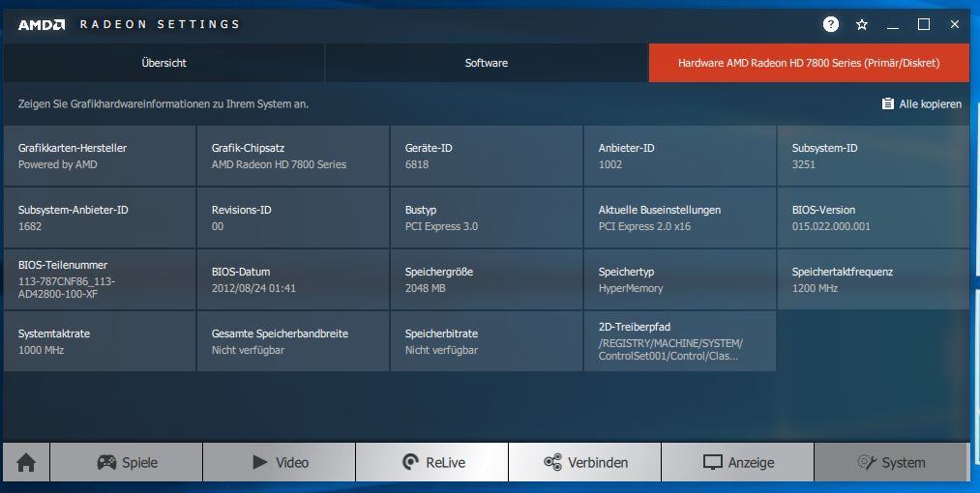Image resolution: width=980 pixels, height=493 pixels.
Task: Click the clipboard icon beside Alle kopieren
Action: [887, 103]
